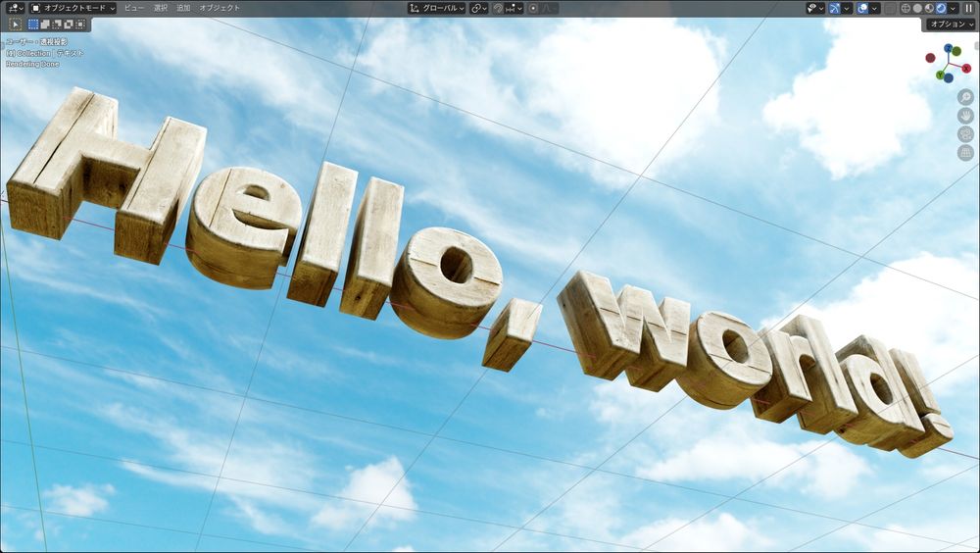Toggle viewport gizmos display
The height and width of the screenshot is (553, 980).
[834, 8]
